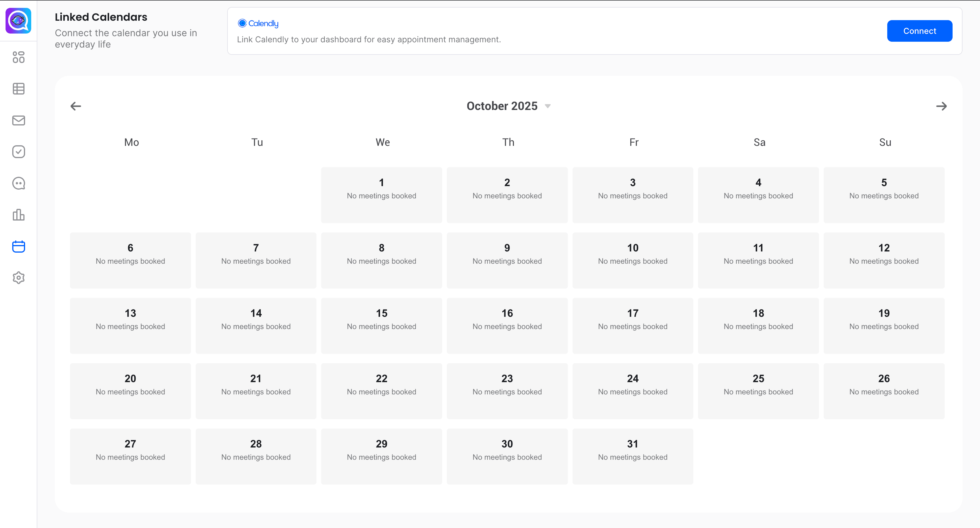Image resolution: width=980 pixels, height=528 pixels.
Task: Select October 12 day cell
Action: pos(884,260)
